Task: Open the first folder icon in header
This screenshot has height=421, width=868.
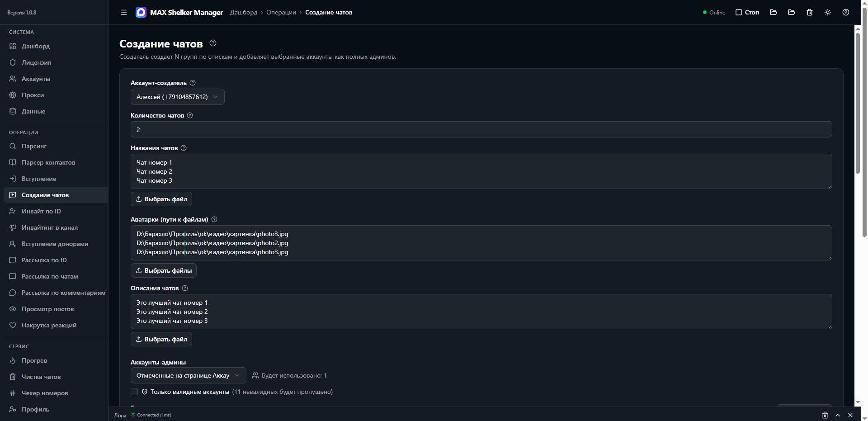Action: (x=774, y=12)
